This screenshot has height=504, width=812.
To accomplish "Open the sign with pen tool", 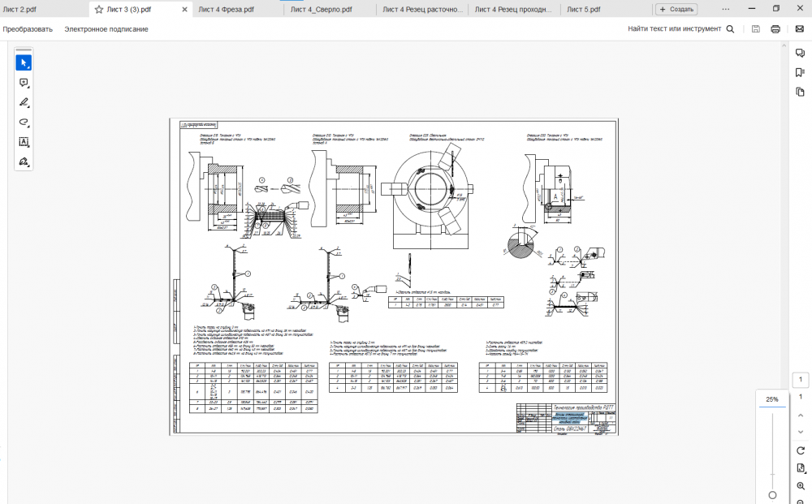I will pos(24,162).
